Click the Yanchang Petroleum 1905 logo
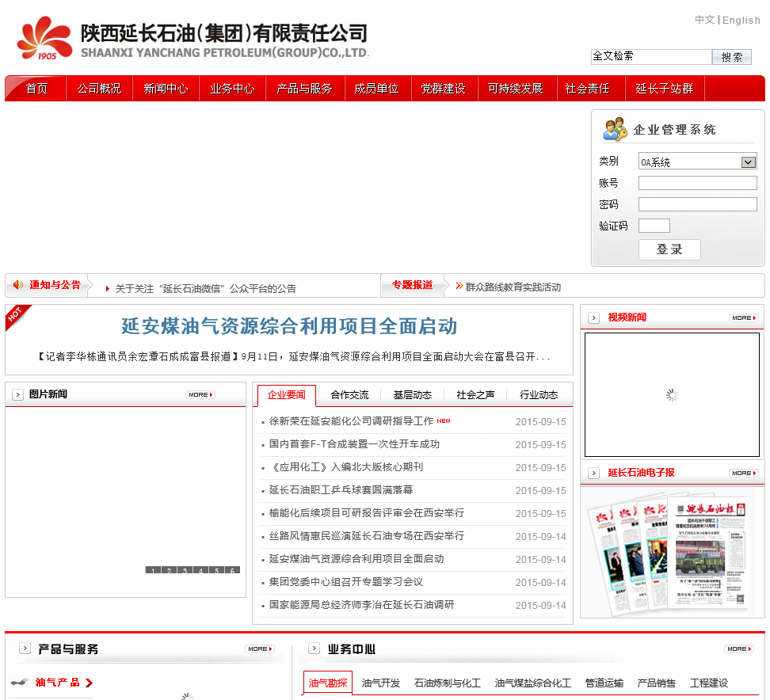The width and height of the screenshot is (770, 700). point(44,38)
